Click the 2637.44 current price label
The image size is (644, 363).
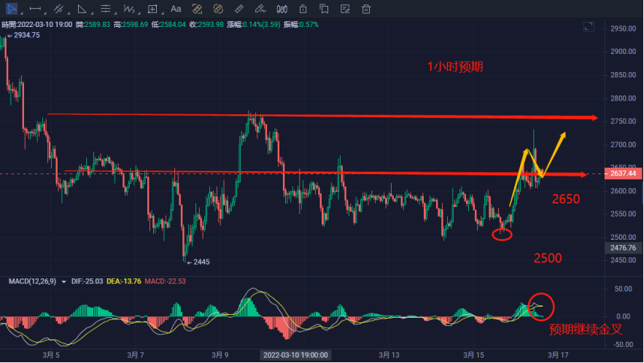622,175
